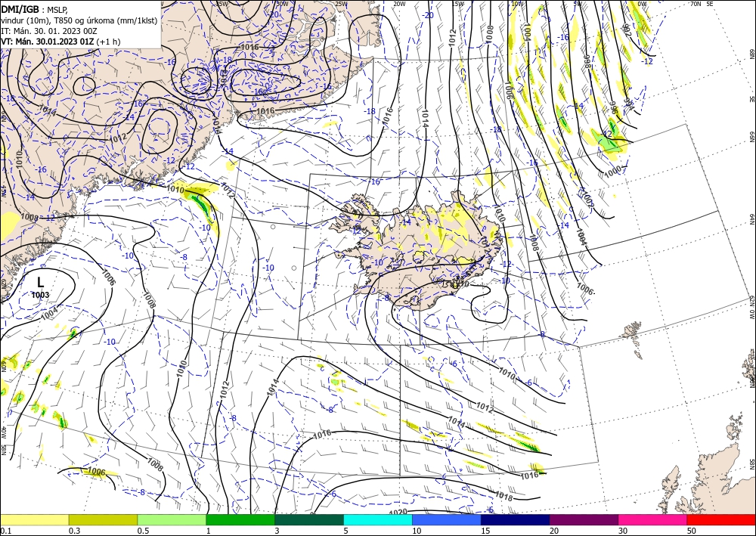Click the '1002' isobar label
The image size is (756, 536).
pos(587,198)
